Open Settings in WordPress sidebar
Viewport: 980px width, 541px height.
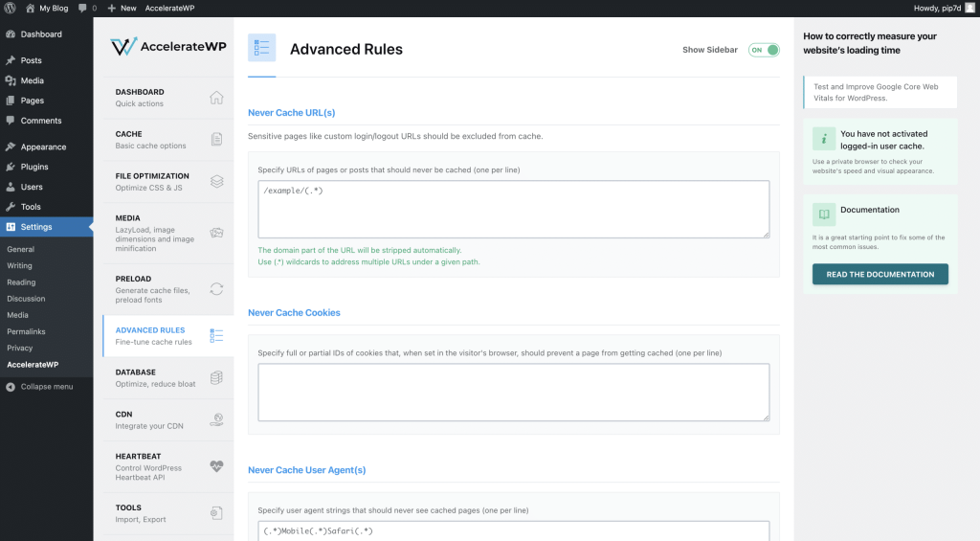point(46,227)
